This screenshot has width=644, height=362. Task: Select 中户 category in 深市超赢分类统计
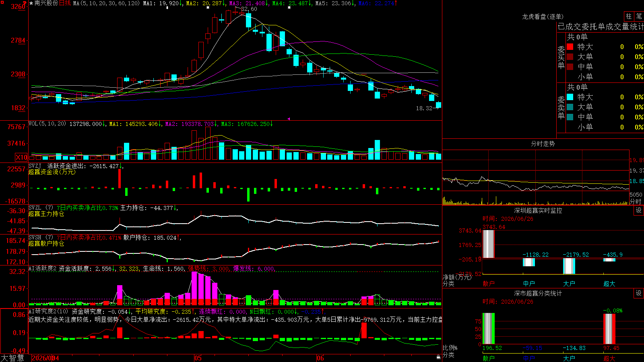(x=529, y=358)
